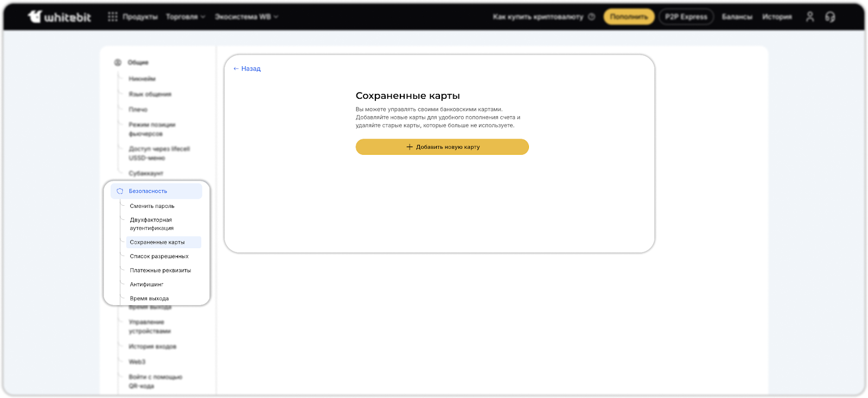The height and width of the screenshot is (398, 868).
Task: Click the yellow Пополнить button
Action: pos(629,17)
